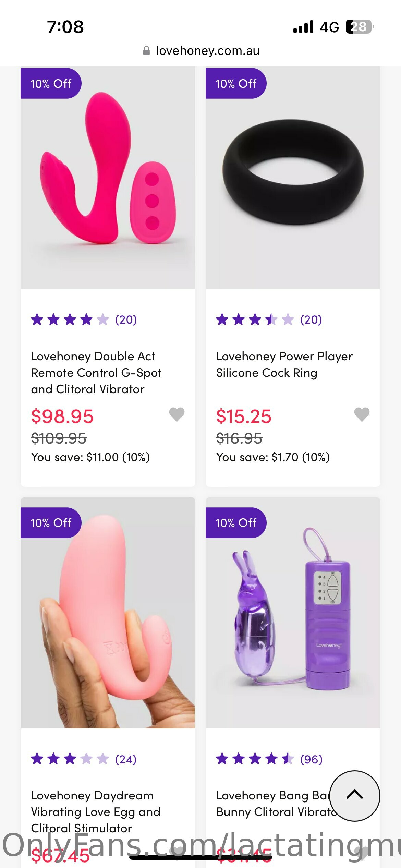The height and width of the screenshot is (868, 401).
Task: Open Lovehoney Double Act Remote Control title link
Action: coord(96,373)
